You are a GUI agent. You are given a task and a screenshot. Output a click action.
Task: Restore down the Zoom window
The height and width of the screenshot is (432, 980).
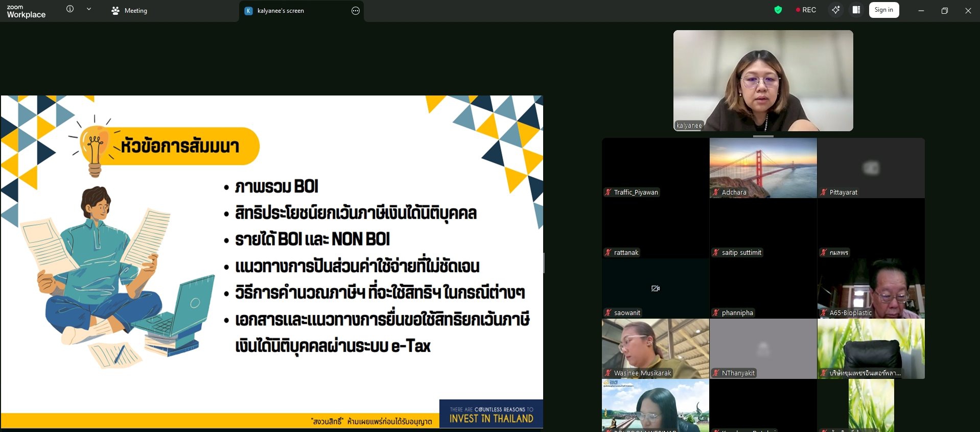(944, 11)
